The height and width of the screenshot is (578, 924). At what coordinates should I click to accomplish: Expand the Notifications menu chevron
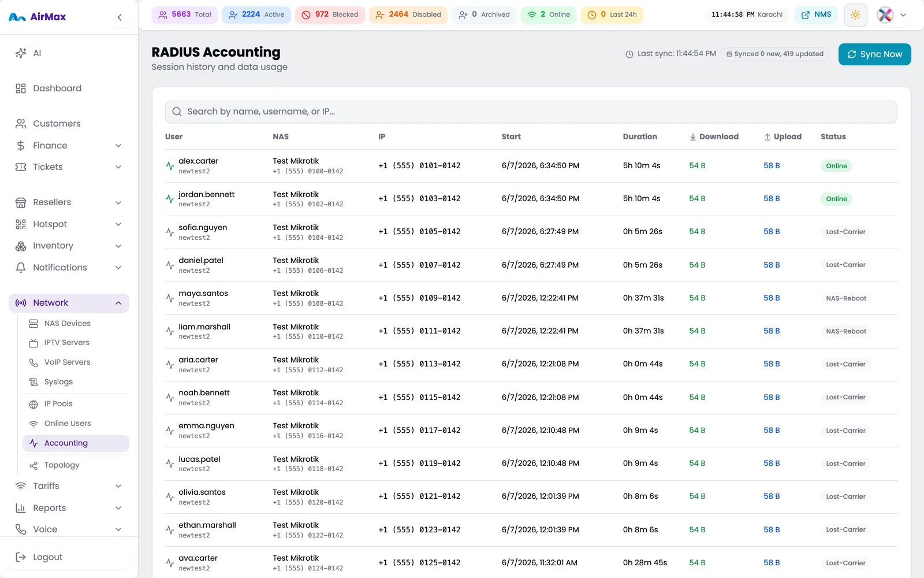pyautogui.click(x=118, y=268)
